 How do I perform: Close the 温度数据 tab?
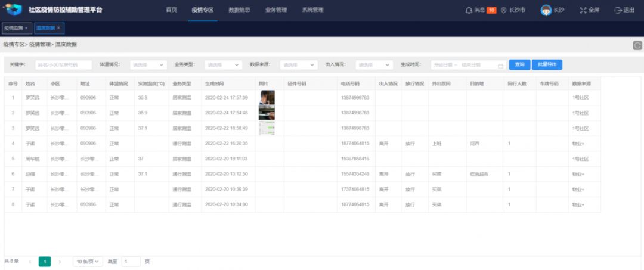tap(58, 28)
